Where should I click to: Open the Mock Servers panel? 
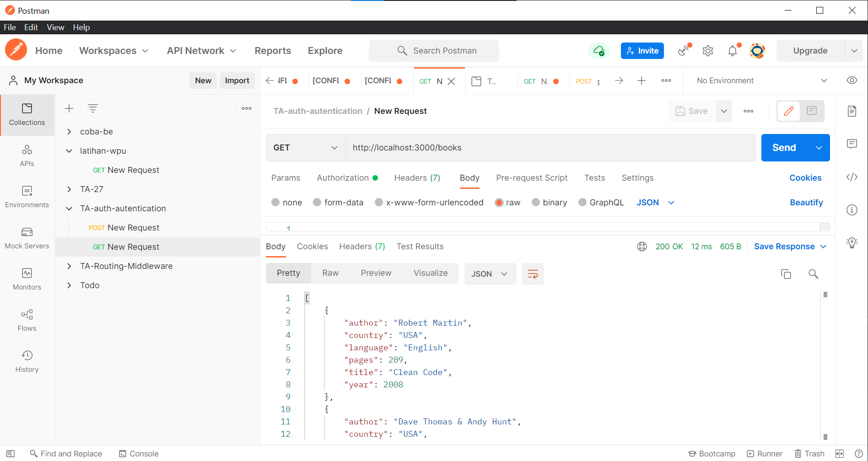click(x=27, y=237)
